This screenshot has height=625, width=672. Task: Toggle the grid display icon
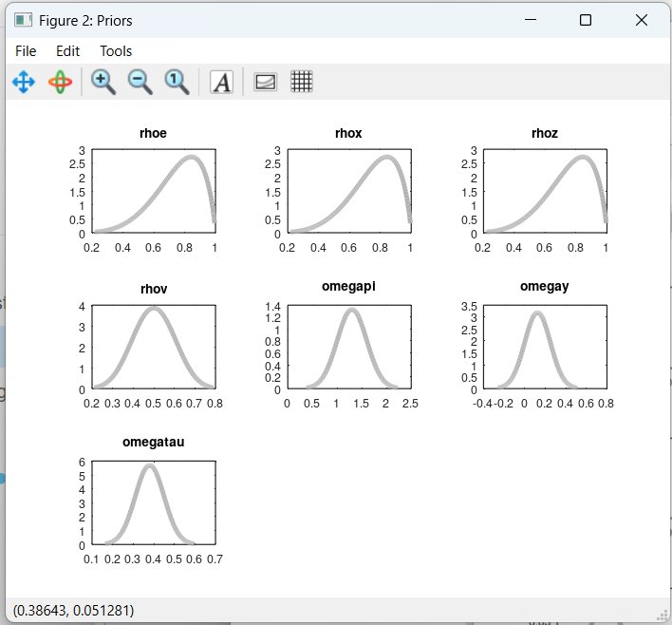(x=302, y=82)
